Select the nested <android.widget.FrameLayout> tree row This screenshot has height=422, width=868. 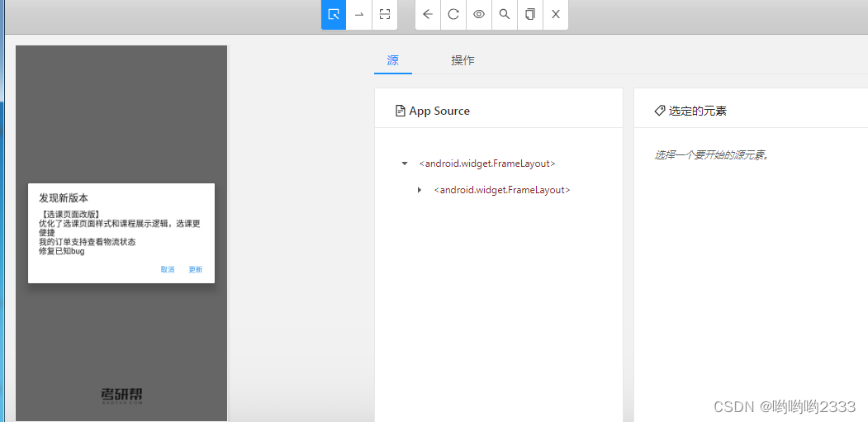tap(502, 190)
